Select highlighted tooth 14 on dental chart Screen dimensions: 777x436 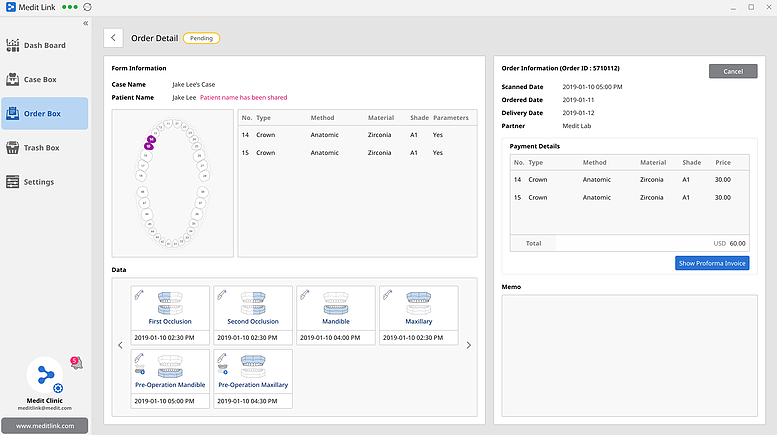click(151, 139)
